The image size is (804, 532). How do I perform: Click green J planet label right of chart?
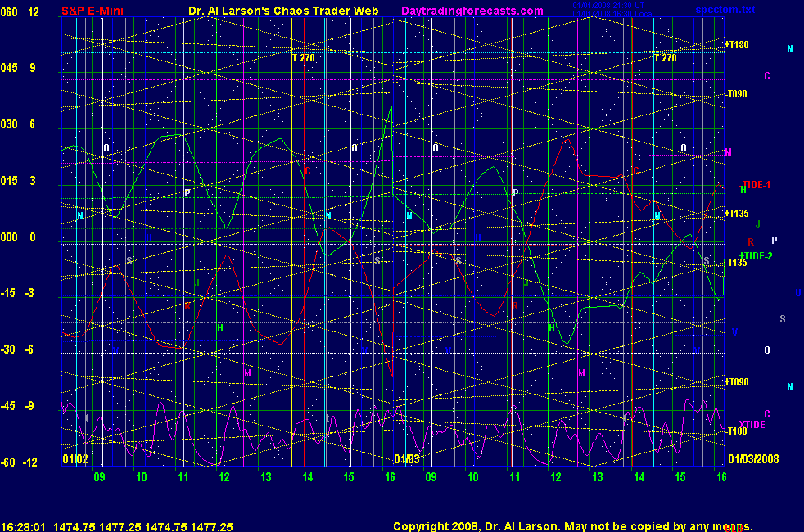[758, 224]
